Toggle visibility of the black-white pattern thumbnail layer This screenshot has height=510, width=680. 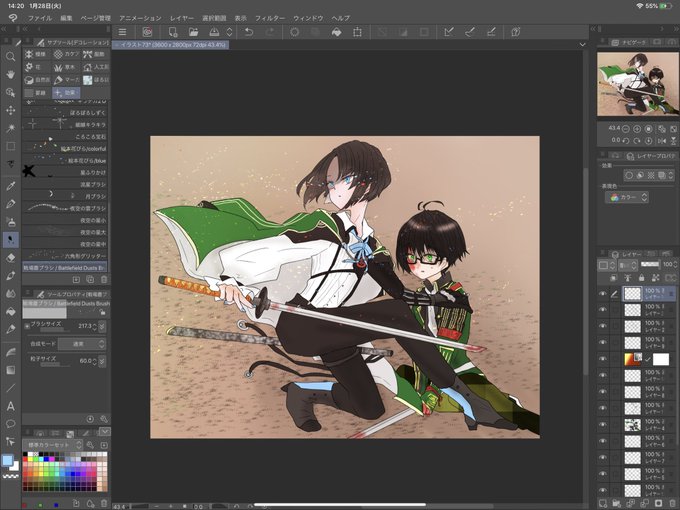coord(603,425)
